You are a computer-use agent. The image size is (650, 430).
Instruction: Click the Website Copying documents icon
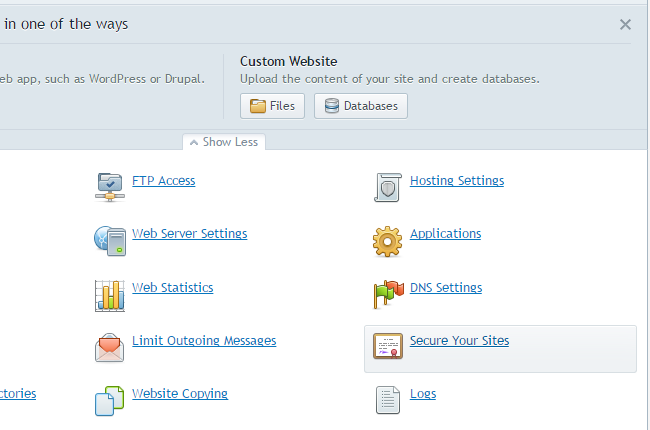click(109, 401)
